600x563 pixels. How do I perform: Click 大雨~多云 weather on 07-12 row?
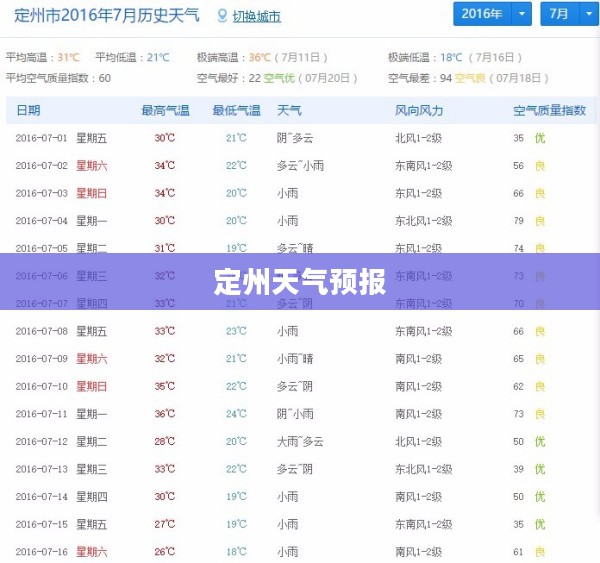300,441
